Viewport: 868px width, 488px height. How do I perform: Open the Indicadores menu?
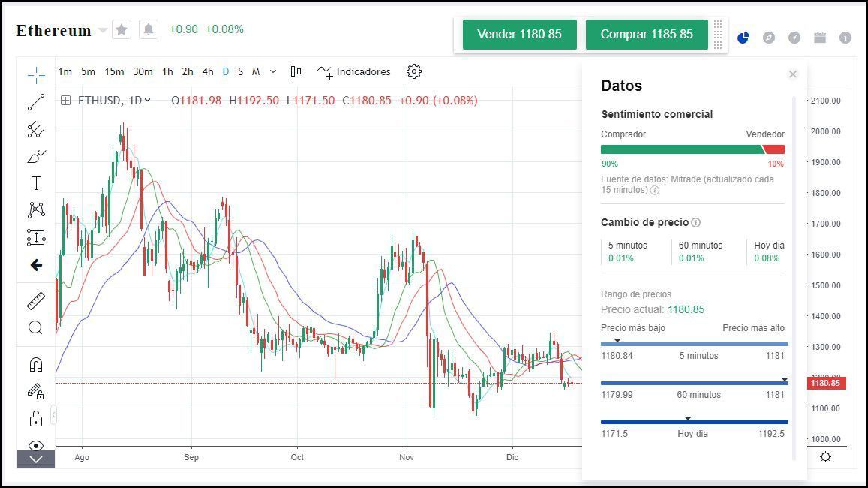click(361, 71)
